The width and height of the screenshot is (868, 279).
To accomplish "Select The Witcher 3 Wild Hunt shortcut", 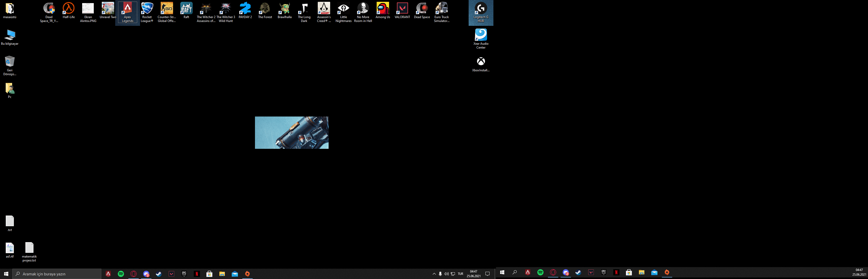I will coord(226,9).
